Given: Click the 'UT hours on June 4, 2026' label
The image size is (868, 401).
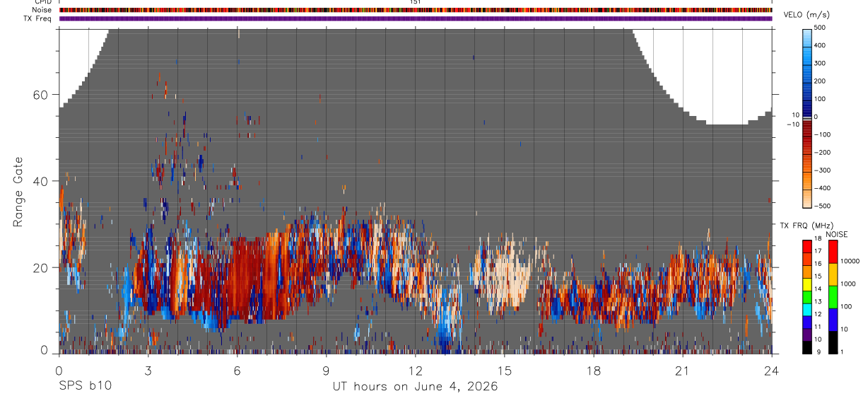Looking at the screenshot, I should 416,387.
